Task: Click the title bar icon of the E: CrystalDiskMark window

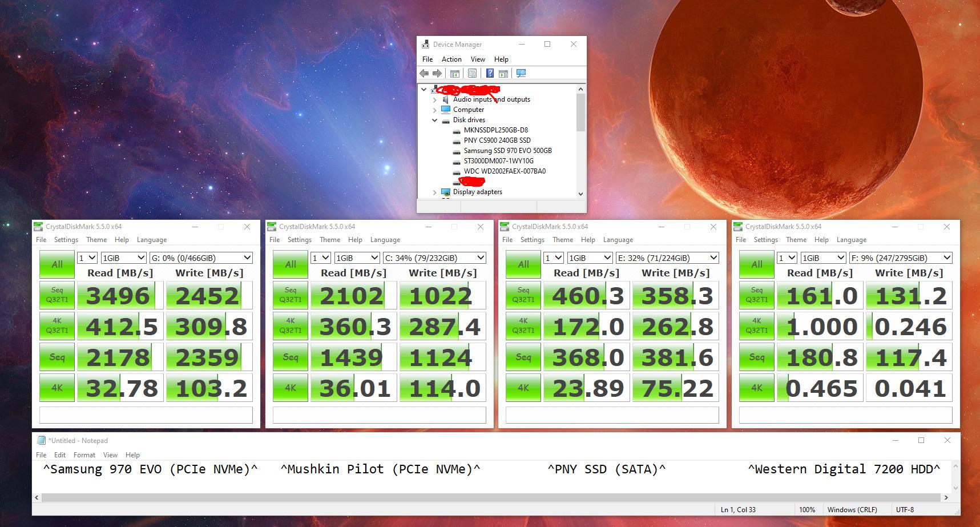Action: click(x=505, y=227)
